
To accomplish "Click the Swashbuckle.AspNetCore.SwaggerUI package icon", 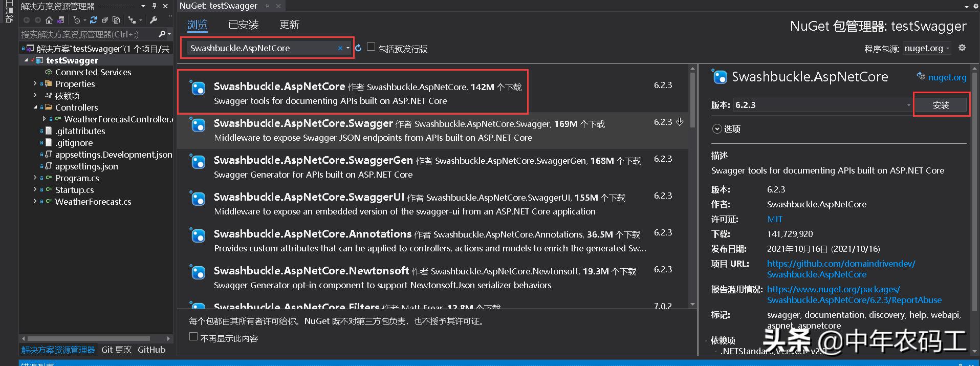I will [198, 199].
